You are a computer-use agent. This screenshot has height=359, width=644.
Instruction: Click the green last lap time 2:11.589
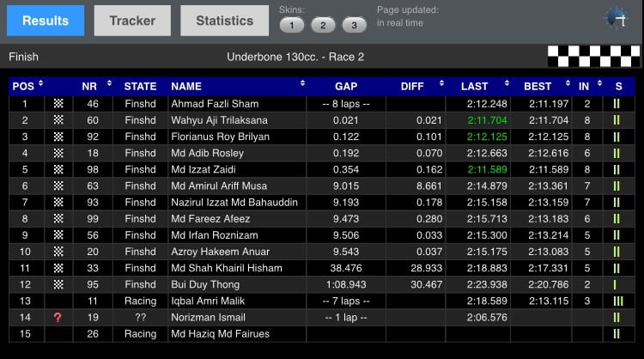[x=488, y=169]
